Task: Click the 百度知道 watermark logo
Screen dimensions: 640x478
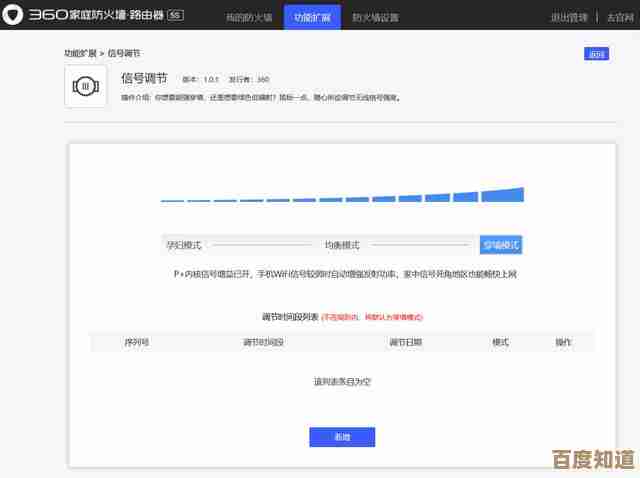Action: 594,459
